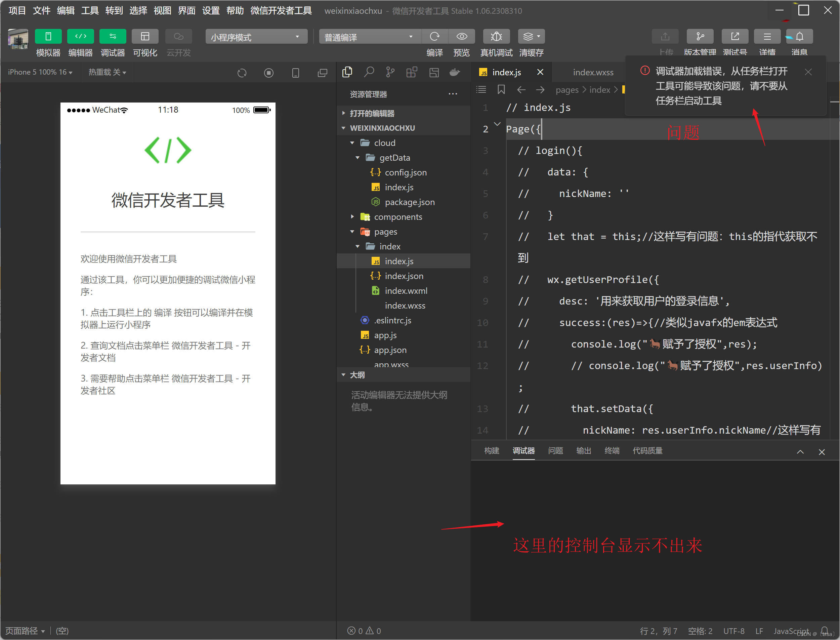Expand the components folder
The image size is (840, 640).
click(x=397, y=217)
